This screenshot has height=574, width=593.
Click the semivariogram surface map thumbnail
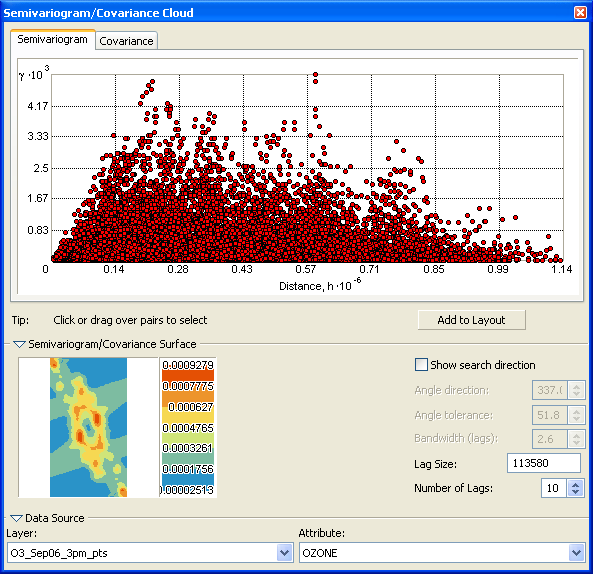pos(88,427)
